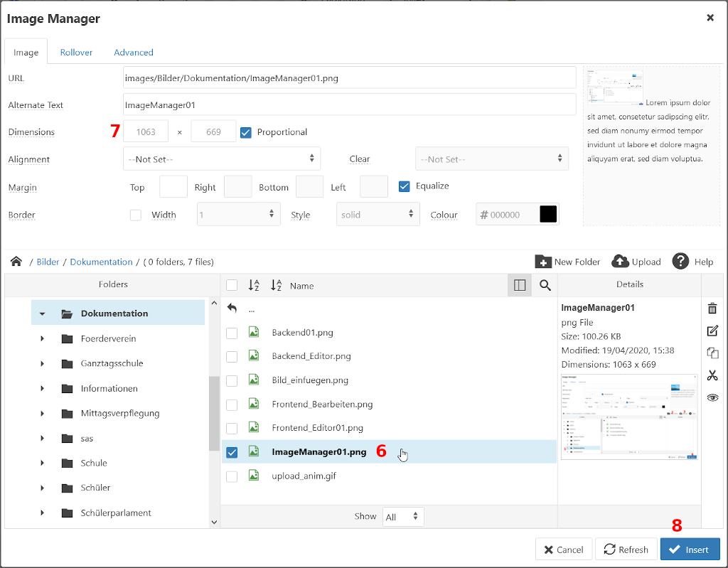Screen dimensions: 728x568
Task: Toggle the Equalize margin checkbox
Action: point(404,186)
